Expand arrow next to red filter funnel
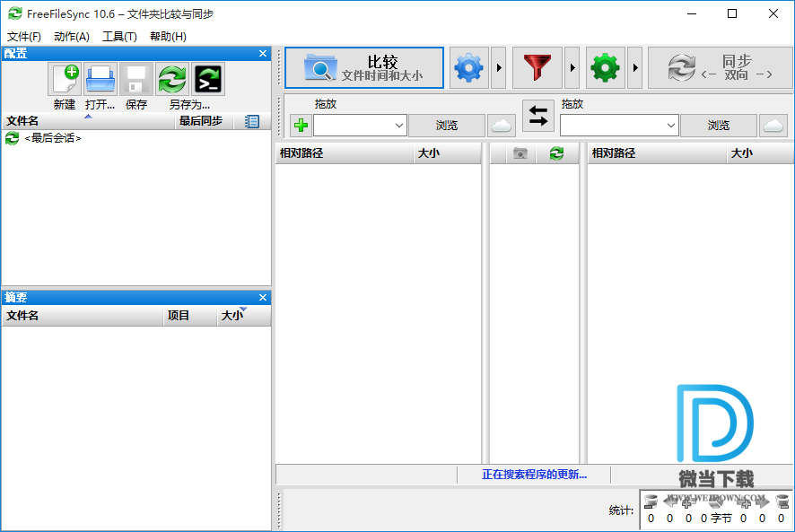Screen dimensions: 795x532 coord(572,68)
